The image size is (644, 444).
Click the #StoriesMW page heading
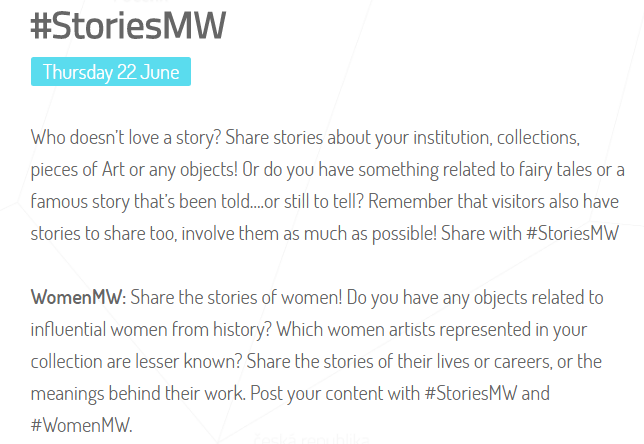tap(128, 26)
